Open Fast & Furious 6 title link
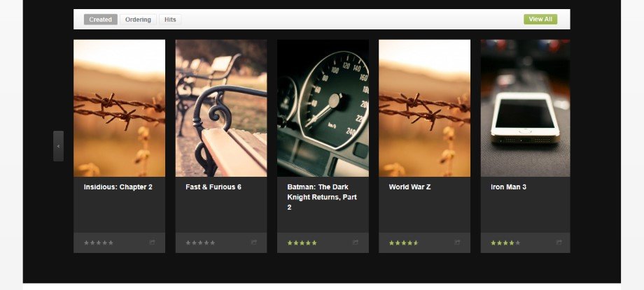Image resolution: width=644 pixels, height=290 pixels. point(213,187)
